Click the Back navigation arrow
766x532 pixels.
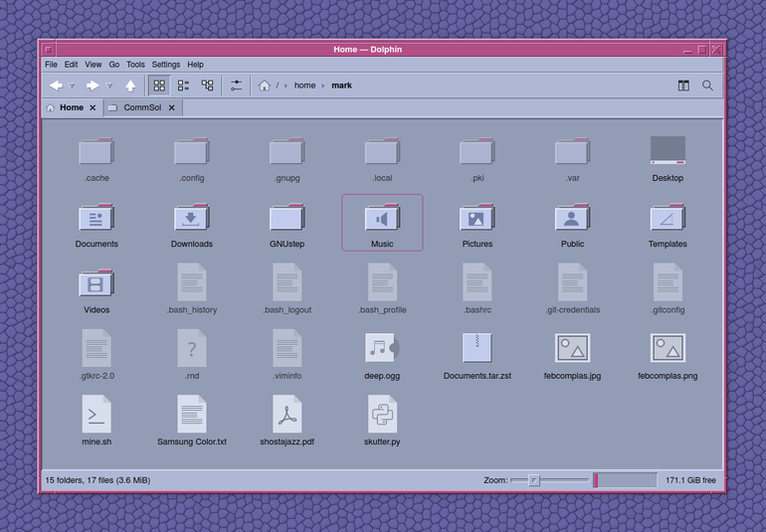pos(56,86)
